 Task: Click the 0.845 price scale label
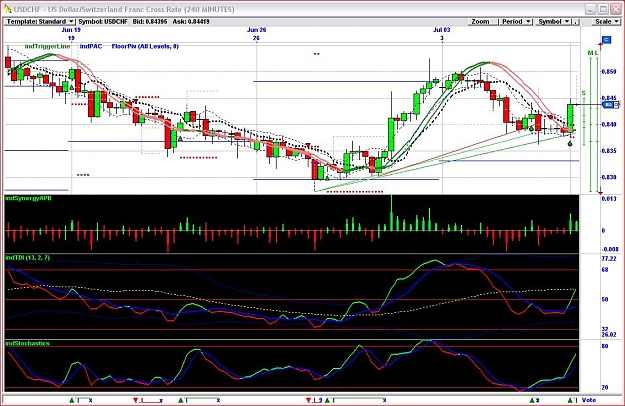click(609, 98)
